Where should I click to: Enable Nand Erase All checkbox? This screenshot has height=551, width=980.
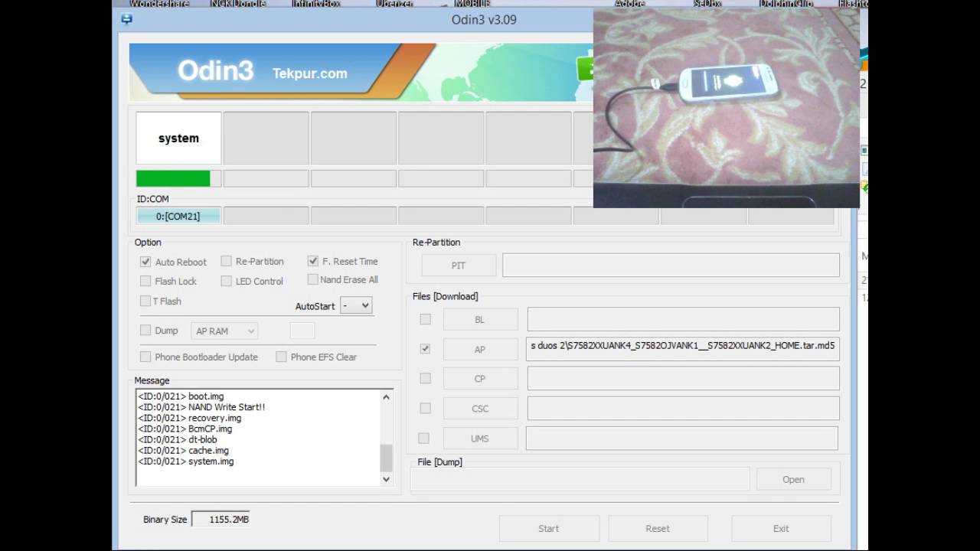pos(312,279)
